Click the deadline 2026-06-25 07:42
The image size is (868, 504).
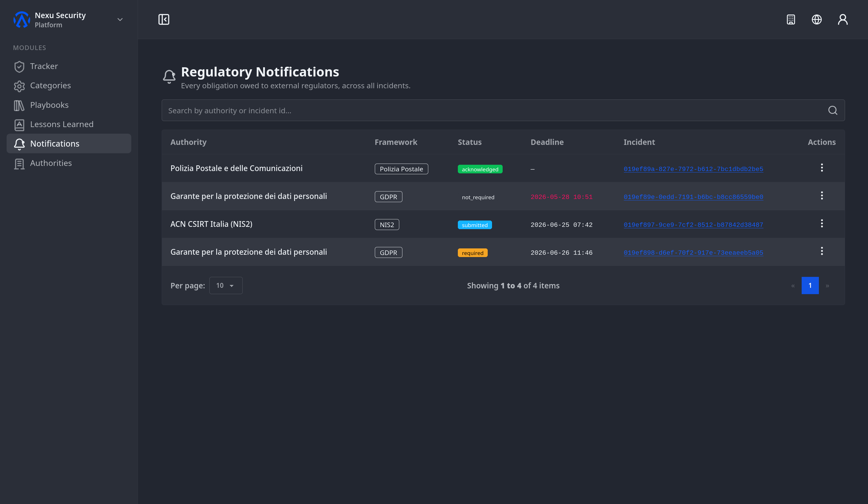click(x=562, y=225)
